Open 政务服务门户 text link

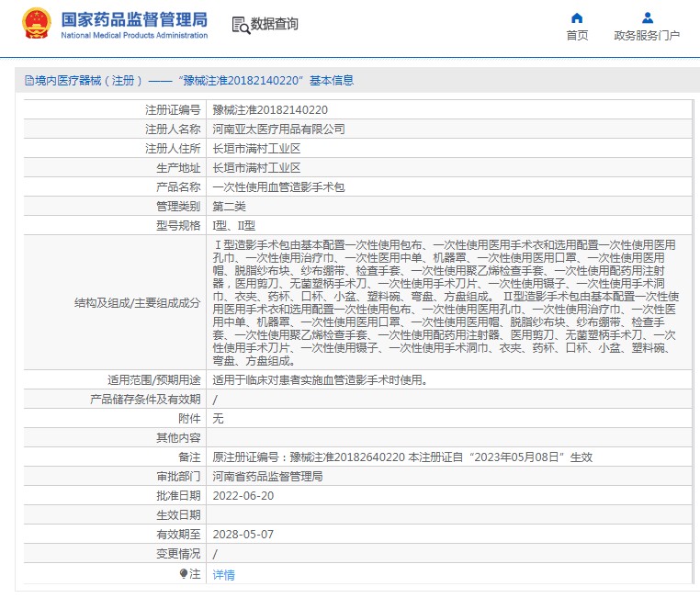647,35
